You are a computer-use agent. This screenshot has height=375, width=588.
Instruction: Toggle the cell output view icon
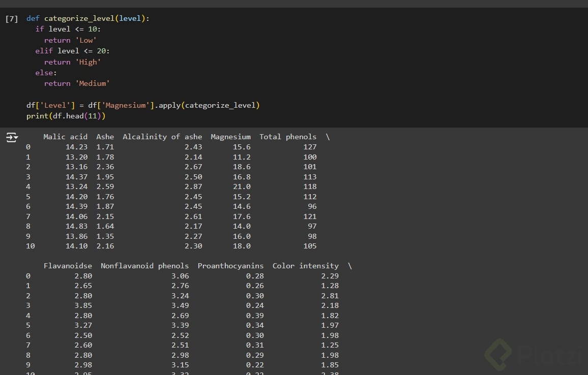[x=12, y=138]
